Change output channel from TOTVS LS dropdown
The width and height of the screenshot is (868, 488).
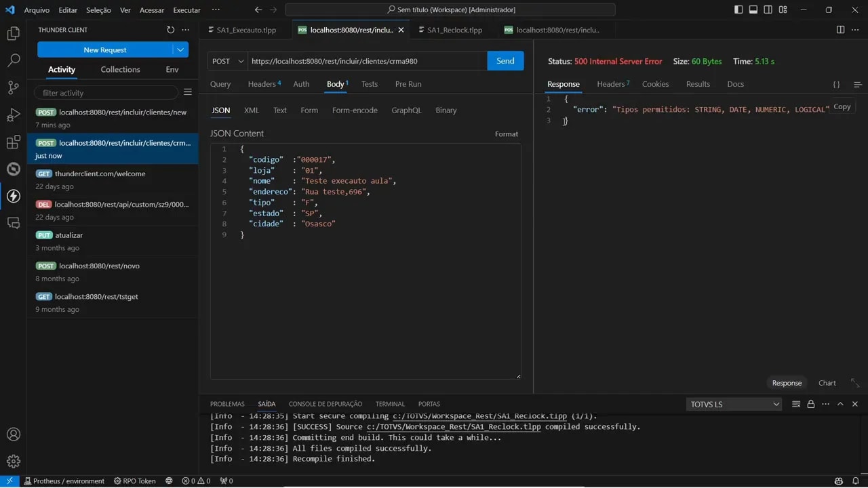(734, 404)
